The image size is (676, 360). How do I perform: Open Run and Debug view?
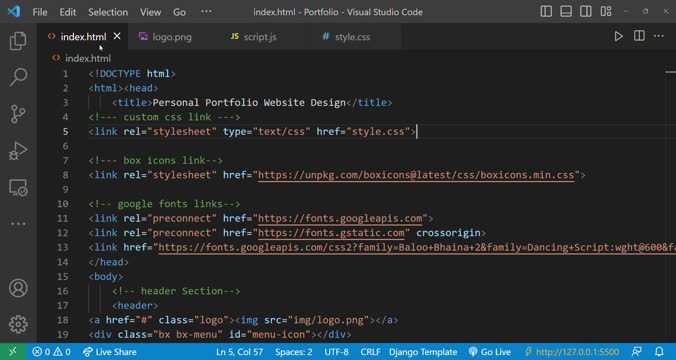(18, 150)
